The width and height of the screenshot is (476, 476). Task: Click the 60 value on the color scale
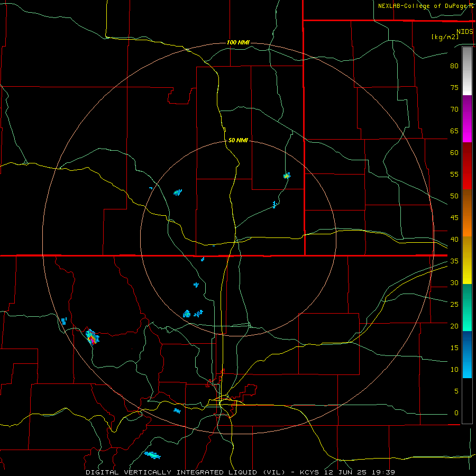tap(454, 153)
